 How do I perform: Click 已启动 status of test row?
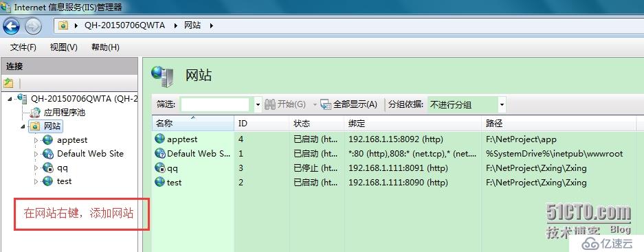pyautogui.click(x=316, y=182)
